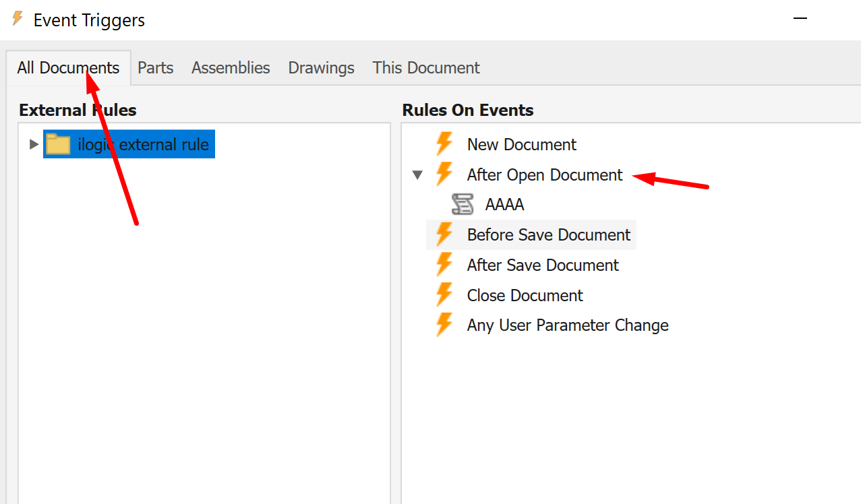
Task: Click the ilogic external rule folder icon
Action: click(58, 144)
